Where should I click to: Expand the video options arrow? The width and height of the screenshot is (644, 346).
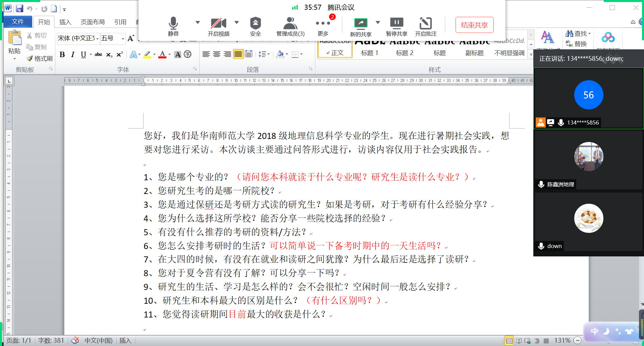click(x=236, y=22)
